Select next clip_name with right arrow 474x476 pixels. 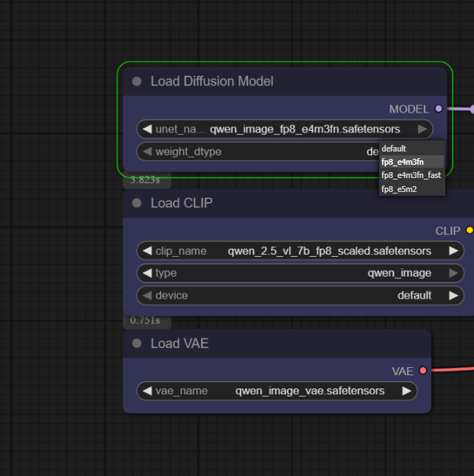tap(453, 251)
